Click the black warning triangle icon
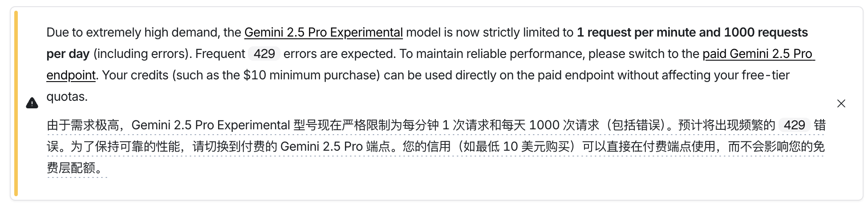Screen dimensions: 868x206 coord(32,103)
